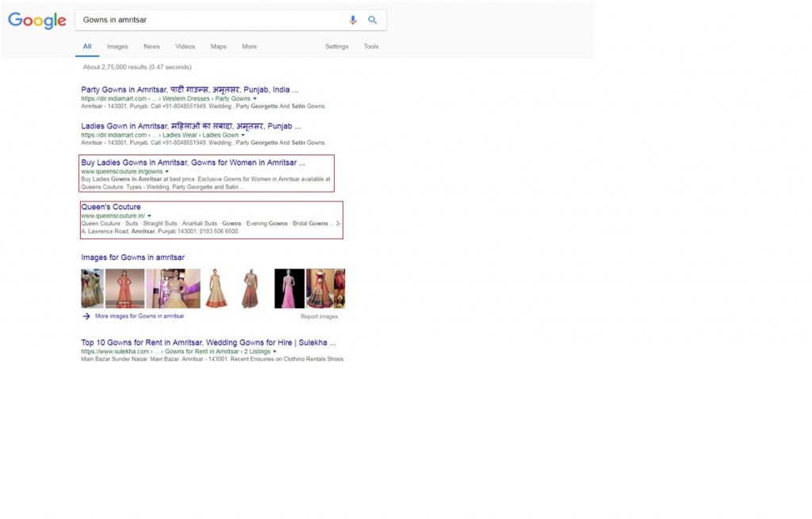Switch to the Images tab

[x=117, y=47]
